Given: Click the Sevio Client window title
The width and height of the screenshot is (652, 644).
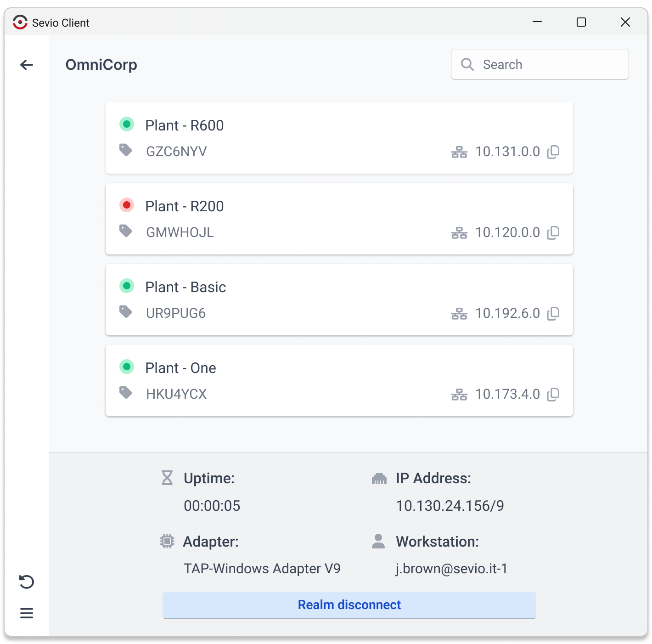Looking at the screenshot, I should coord(61,23).
